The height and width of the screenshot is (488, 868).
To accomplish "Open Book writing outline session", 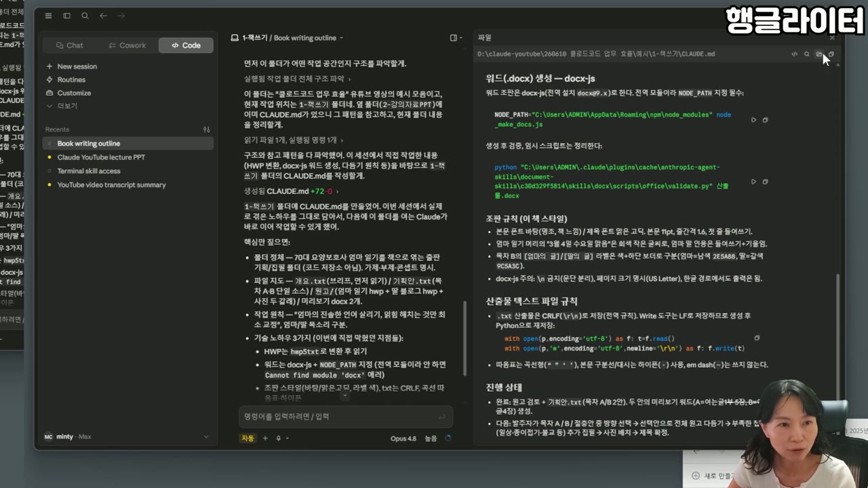I will 127,144.
